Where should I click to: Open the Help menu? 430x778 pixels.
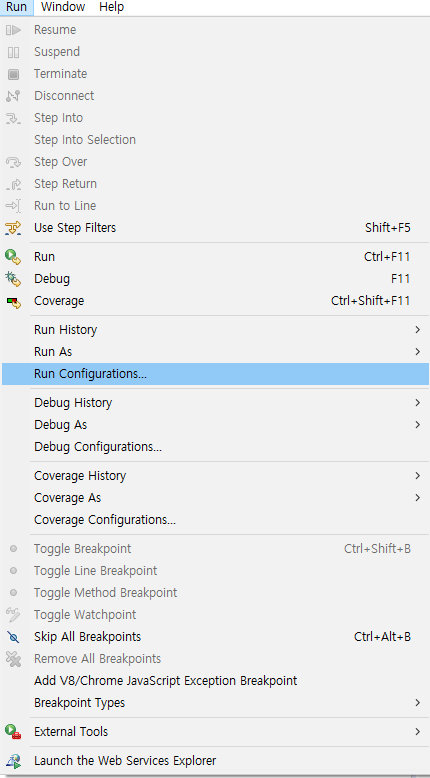(x=111, y=7)
